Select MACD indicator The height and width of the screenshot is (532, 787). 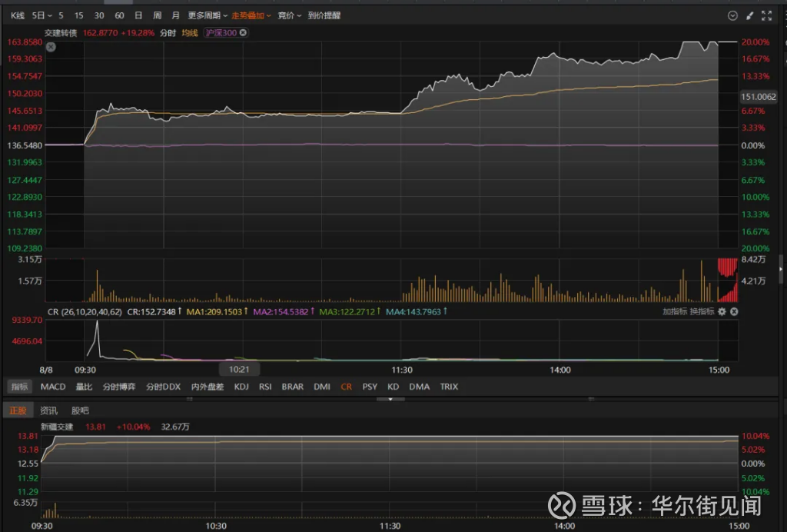click(x=53, y=387)
